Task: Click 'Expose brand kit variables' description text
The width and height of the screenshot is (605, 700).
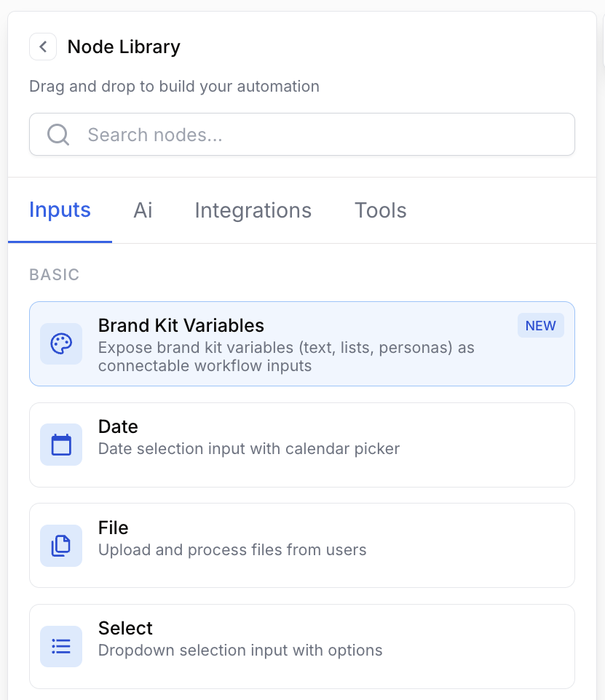Action: (x=286, y=357)
